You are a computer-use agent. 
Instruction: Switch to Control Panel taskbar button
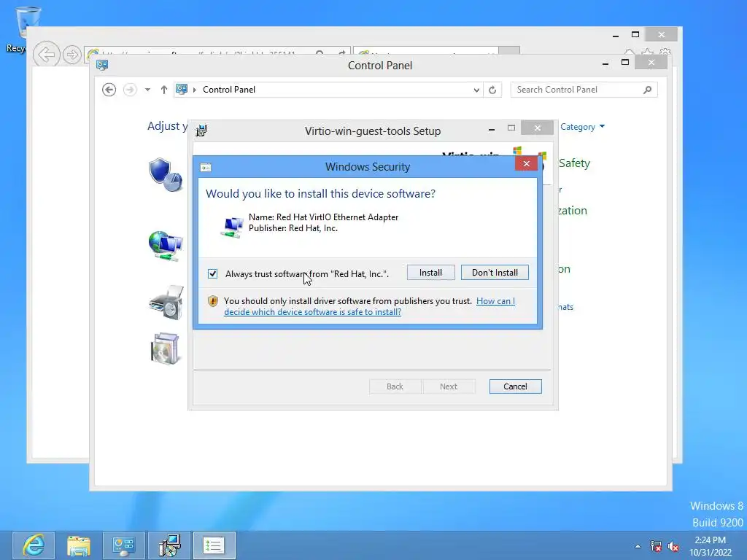[x=124, y=545]
